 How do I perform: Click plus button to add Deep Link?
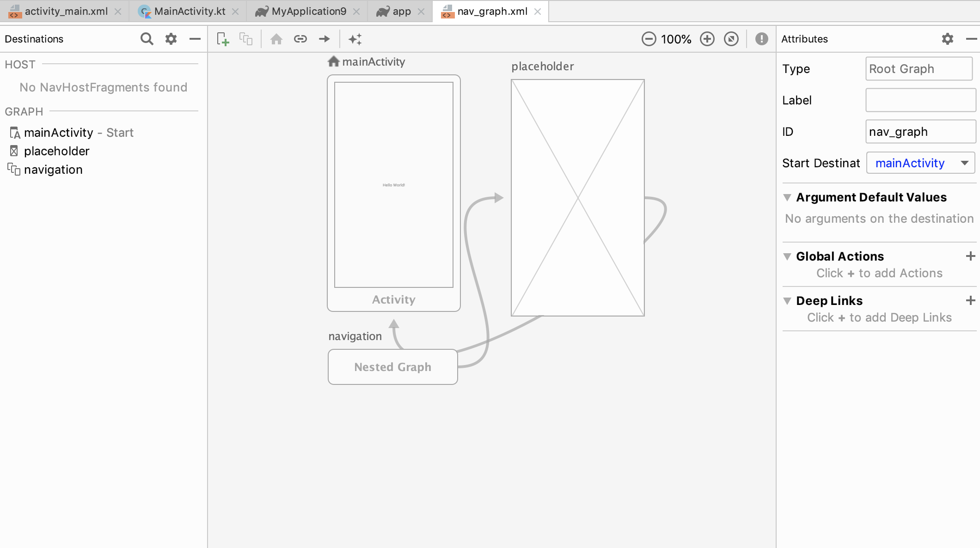pos(971,300)
